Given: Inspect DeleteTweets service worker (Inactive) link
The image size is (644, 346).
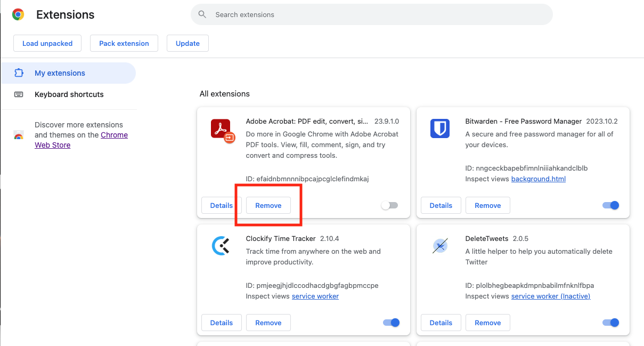Looking at the screenshot, I should (x=551, y=296).
